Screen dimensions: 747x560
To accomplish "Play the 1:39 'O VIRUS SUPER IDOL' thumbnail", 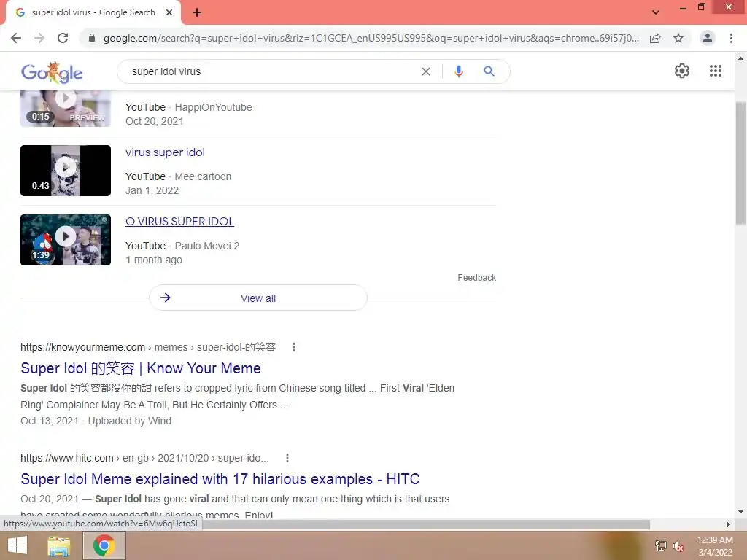I will [65, 240].
